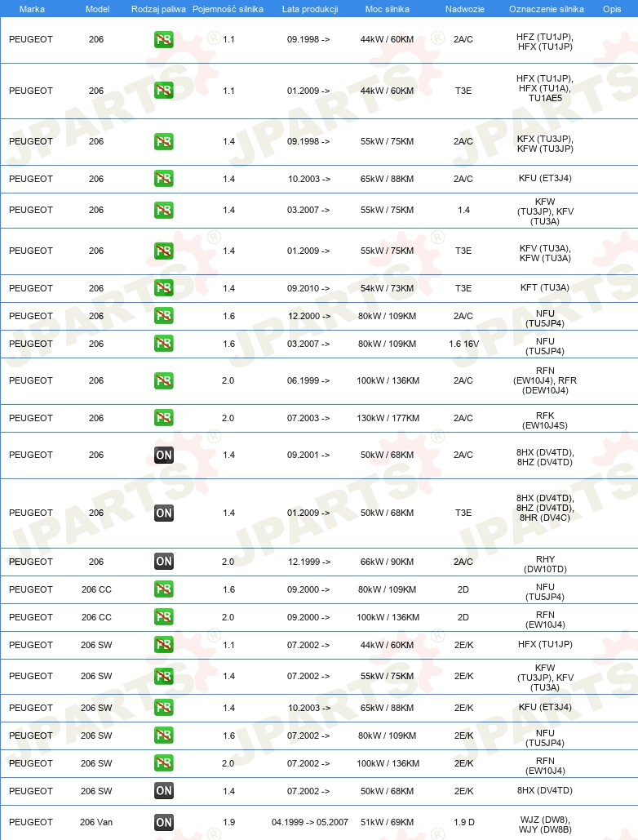Select petrol icon for 206 2A/C KFU (ET3J4) row
Screen dimensions: 638x840
click(164, 179)
